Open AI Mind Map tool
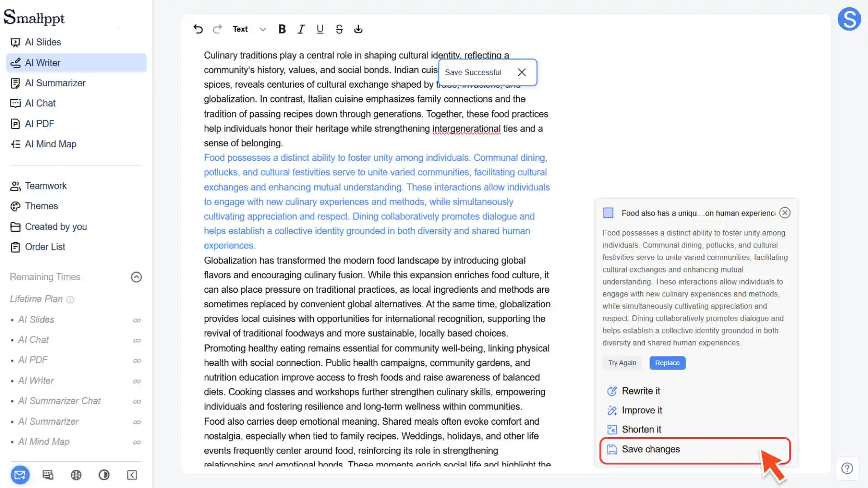Viewport: 868px width, 488px height. pyautogui.click(x=76, y=144)
